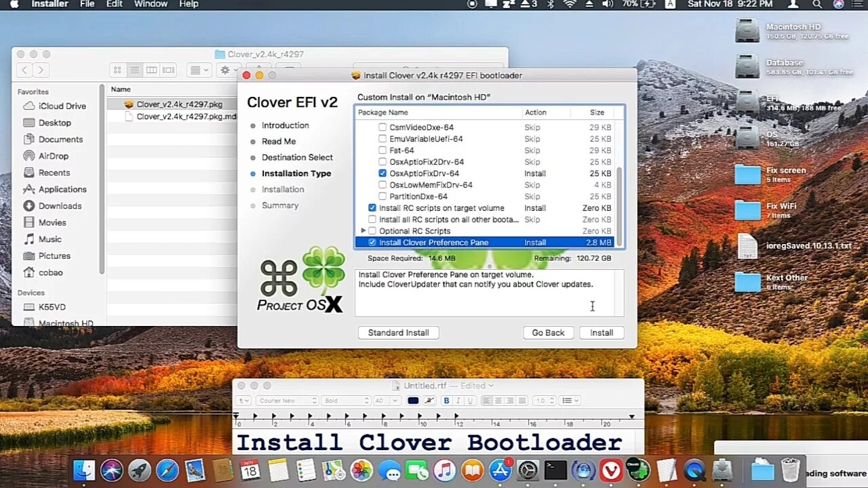
Task: Open the Calendar icon in the Dock
Action: click(250, 470)
